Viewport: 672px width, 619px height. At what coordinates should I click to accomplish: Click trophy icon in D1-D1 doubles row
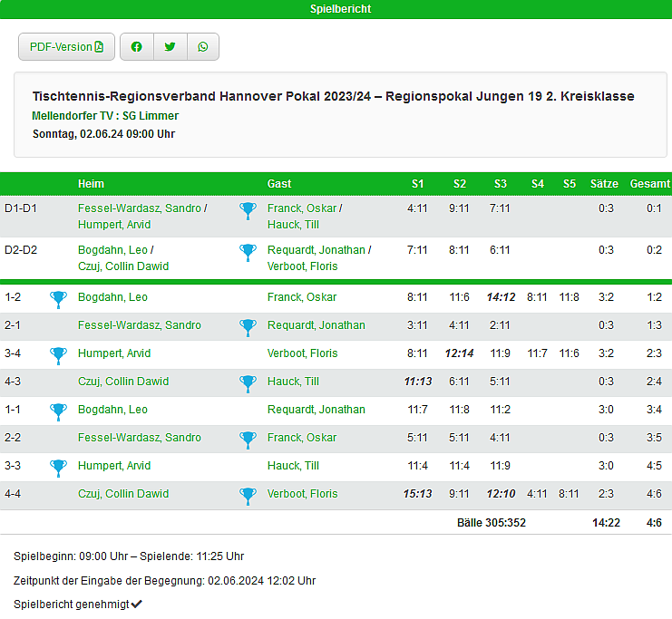[x=248, y=210]
